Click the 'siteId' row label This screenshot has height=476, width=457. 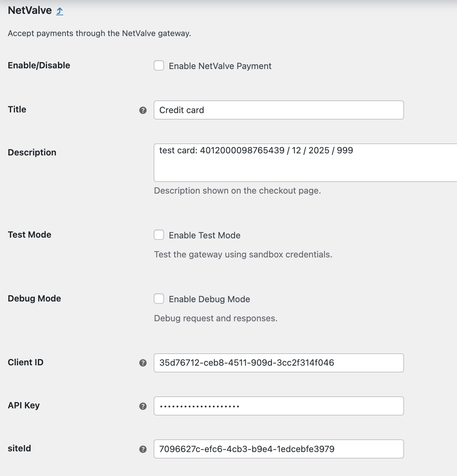19,448
